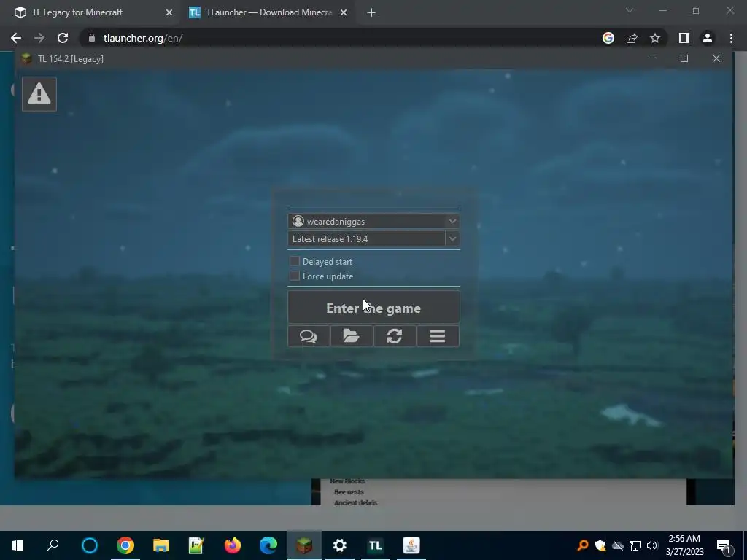
Task: Open the TL launcher taskbar icon
Action: [376, 545]
